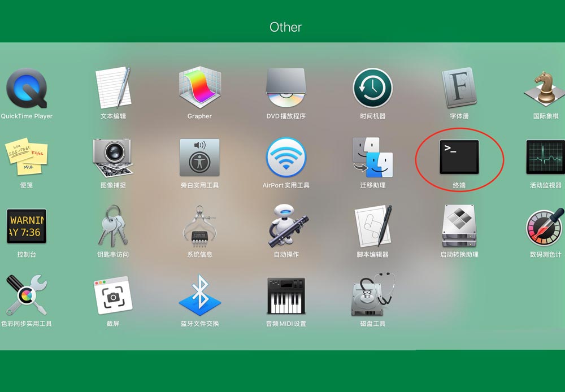The width and height of the screenshot is (565, 392).
Task: Launch 控制台 (Console) app
Action: pos(27,227)
